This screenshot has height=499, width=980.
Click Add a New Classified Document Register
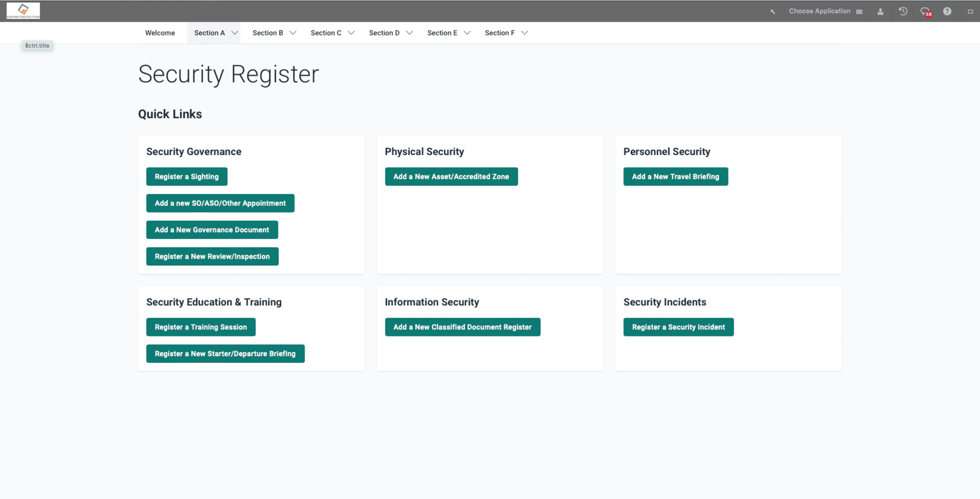pyautogui.click(x=462, y=327)
